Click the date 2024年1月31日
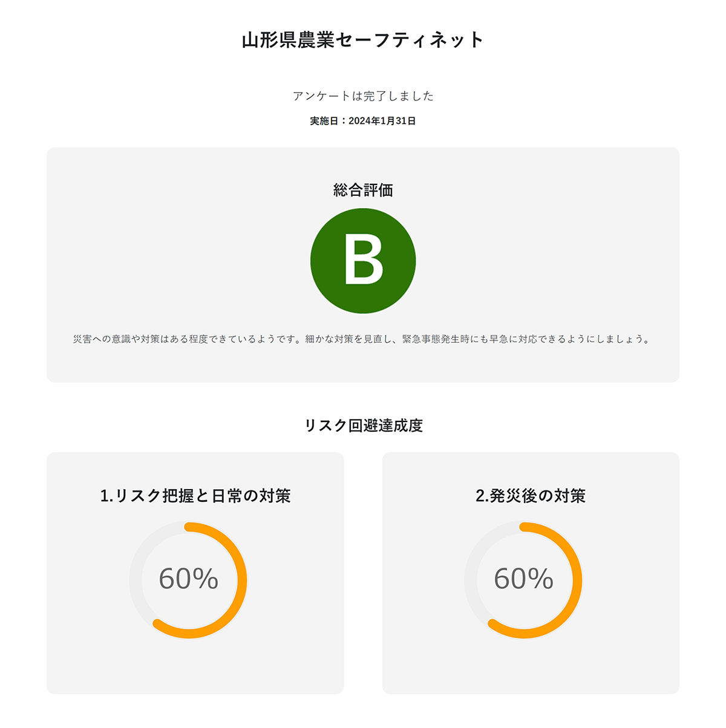 (x=382, y=121)
